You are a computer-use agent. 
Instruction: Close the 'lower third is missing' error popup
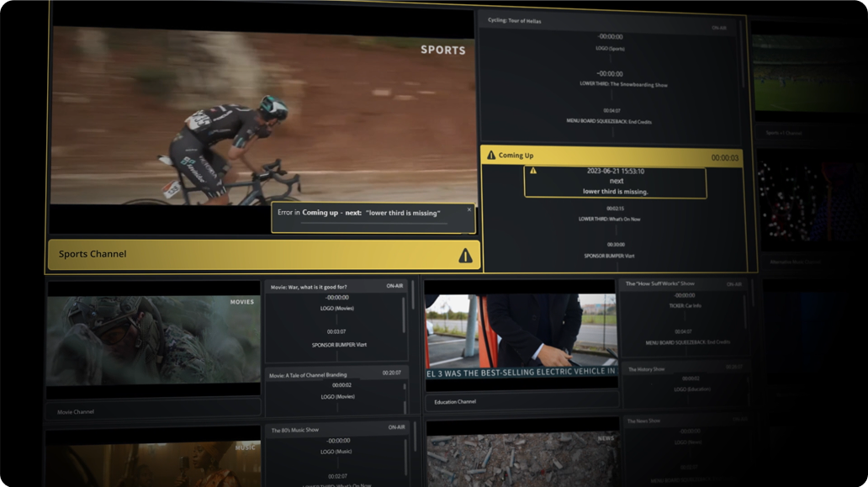468,209
